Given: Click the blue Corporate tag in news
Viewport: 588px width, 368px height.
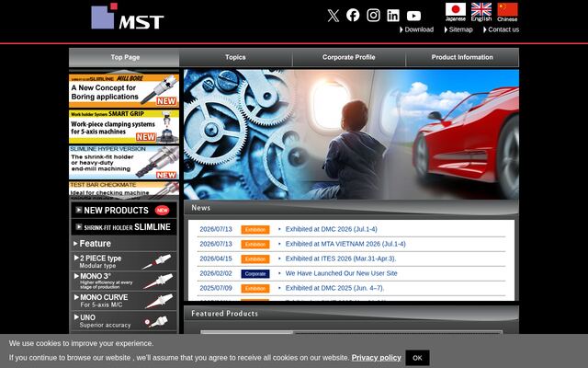Looking at the screenshot, I should [255, 274].
